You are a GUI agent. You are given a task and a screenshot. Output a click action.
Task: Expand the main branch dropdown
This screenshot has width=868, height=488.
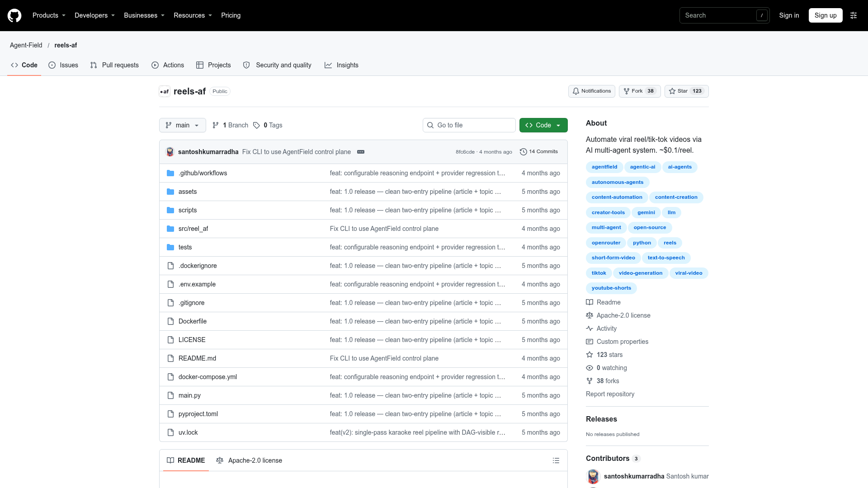[183, 125]
